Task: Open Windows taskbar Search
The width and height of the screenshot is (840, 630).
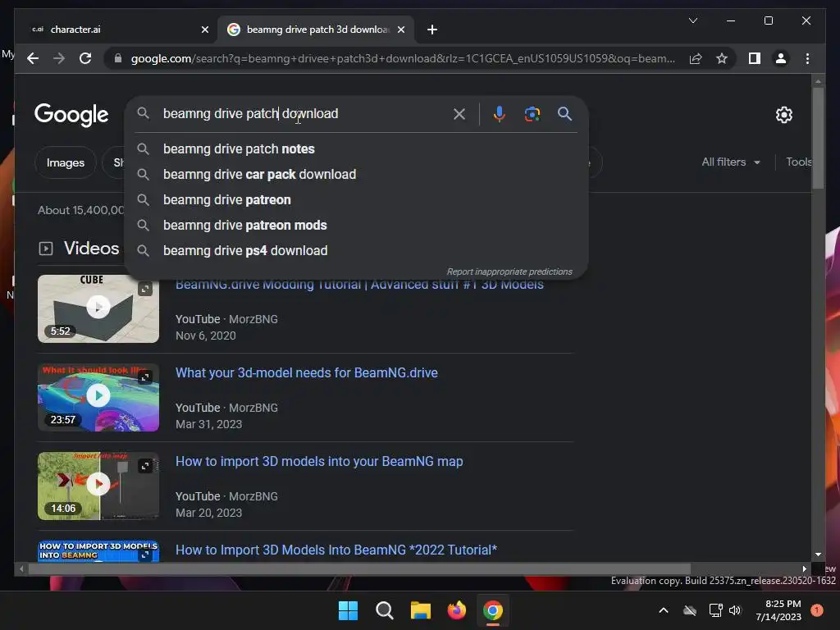Action: [x=384, y=610]
